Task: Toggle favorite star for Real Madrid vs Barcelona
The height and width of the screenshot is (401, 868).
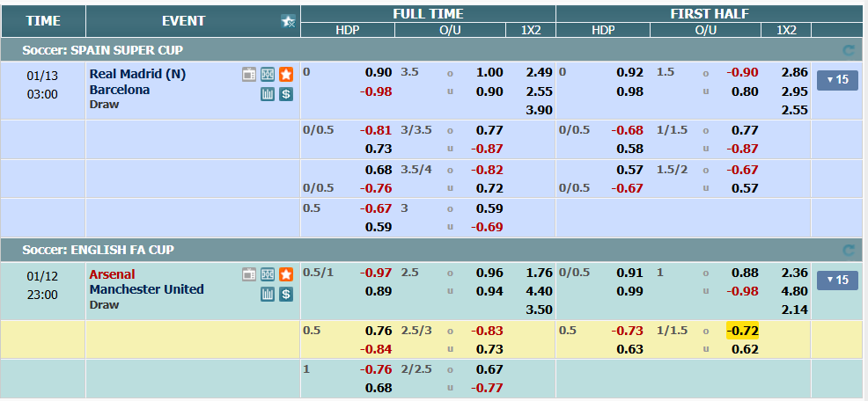Action: 286,75
